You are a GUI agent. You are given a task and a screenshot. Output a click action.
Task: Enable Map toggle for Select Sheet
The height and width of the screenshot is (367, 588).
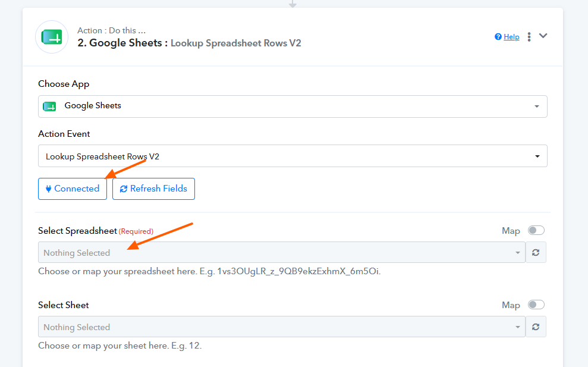point(536,305)
